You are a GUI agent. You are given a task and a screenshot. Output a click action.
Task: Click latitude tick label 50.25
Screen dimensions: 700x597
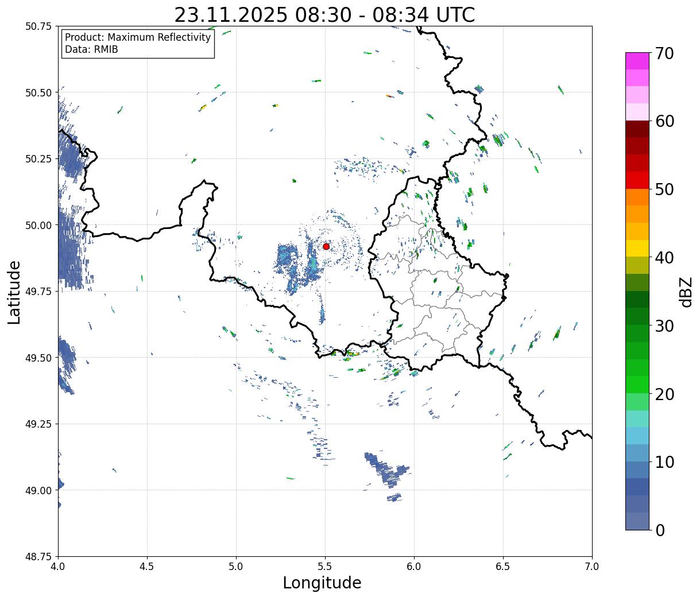38,158
